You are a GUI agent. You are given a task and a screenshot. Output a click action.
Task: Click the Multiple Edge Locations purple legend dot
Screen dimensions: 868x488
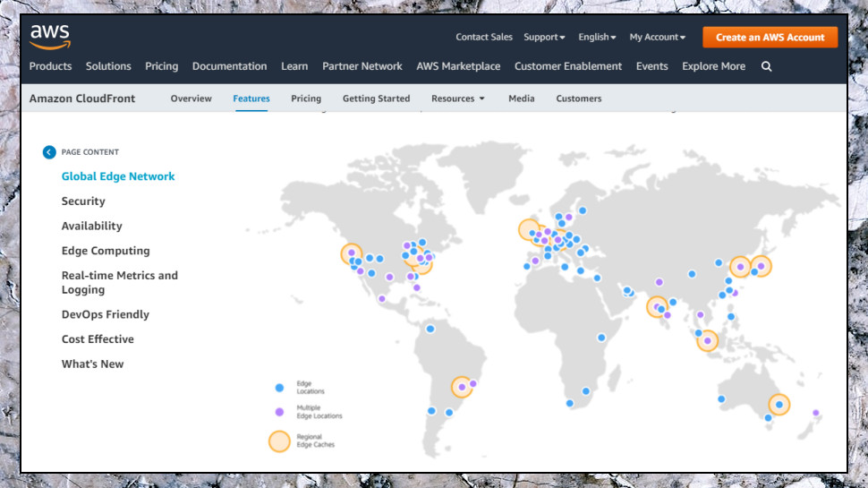[279, 412]
